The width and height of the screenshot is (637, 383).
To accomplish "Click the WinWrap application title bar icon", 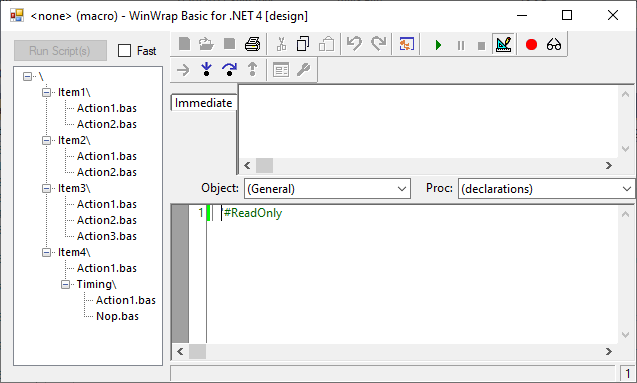I will (x=17, y=15).
